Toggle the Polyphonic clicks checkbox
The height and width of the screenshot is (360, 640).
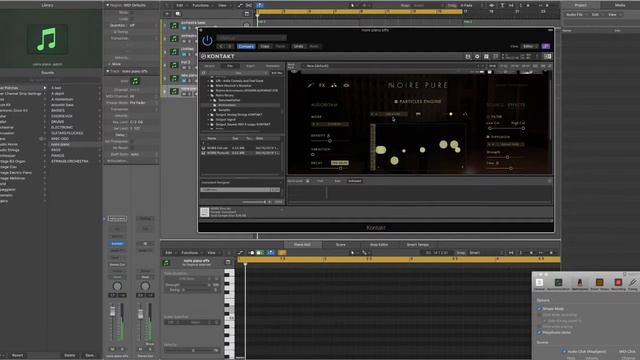539,333
